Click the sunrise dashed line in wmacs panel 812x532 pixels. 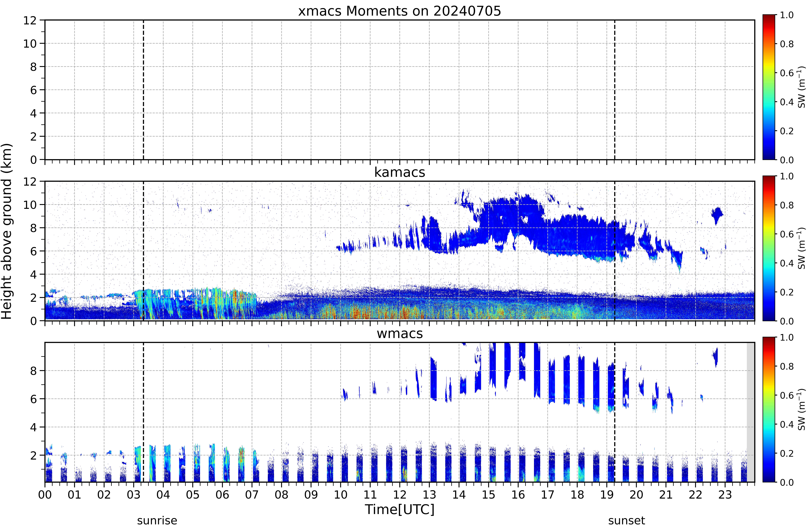[x=143, y=412]
